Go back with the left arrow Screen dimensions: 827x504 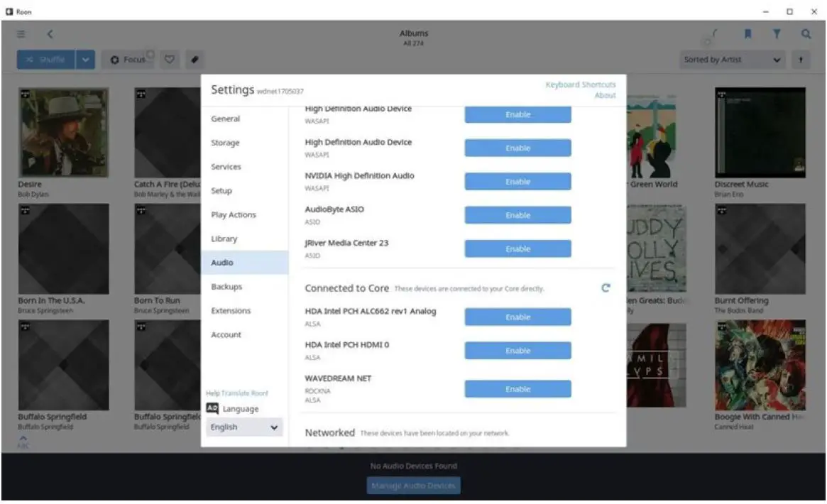click(50, 34)
